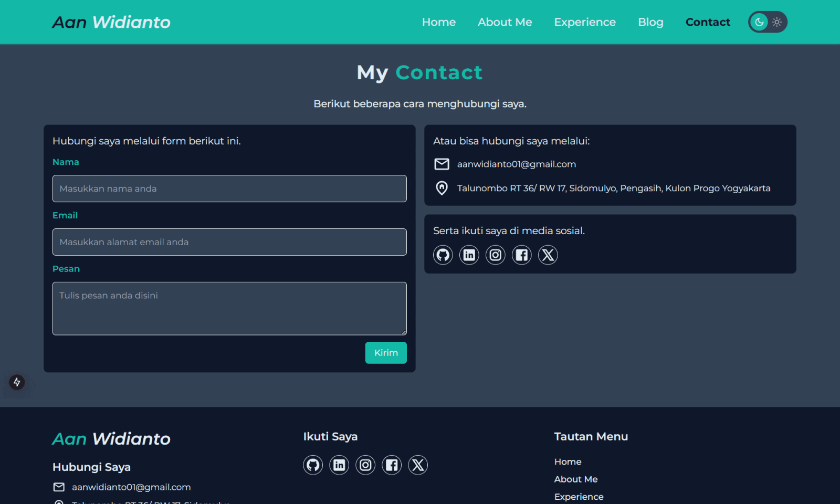
Task: Switch to light mode using the sun toggle
Action: [776, 22]
